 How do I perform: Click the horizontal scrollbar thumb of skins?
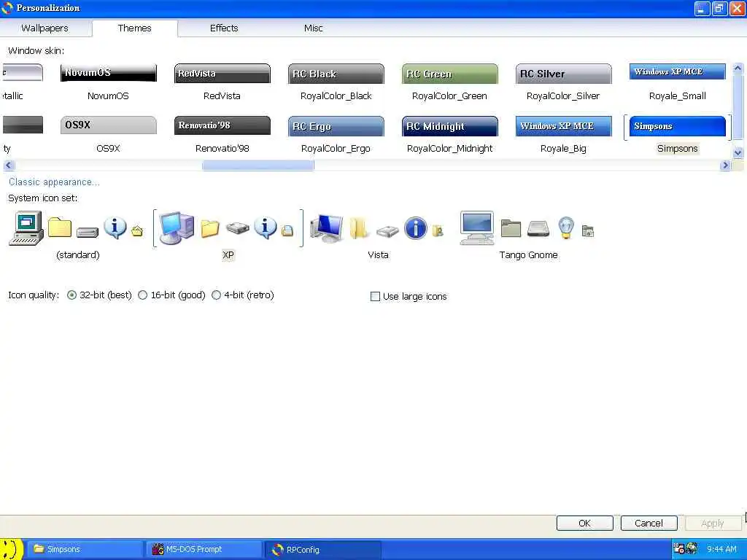[x=258, y=166]
